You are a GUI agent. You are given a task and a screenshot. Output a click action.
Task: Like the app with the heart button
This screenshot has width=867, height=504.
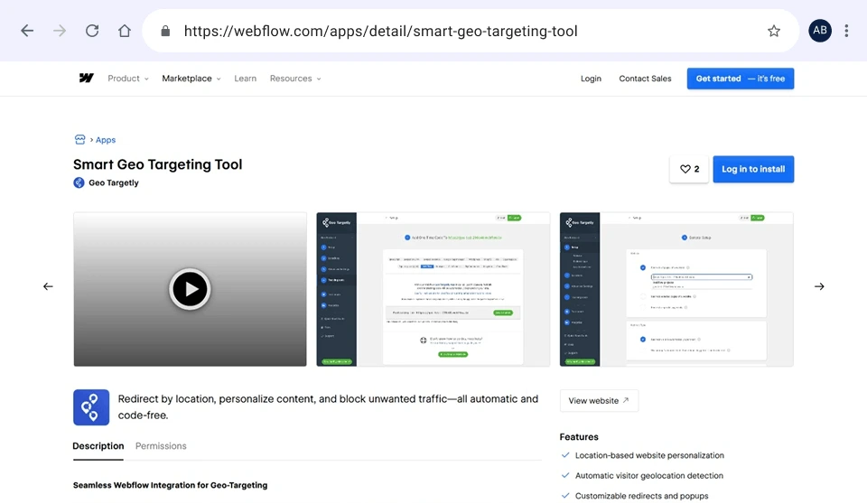pyautogui.click(x=689, y=169)
